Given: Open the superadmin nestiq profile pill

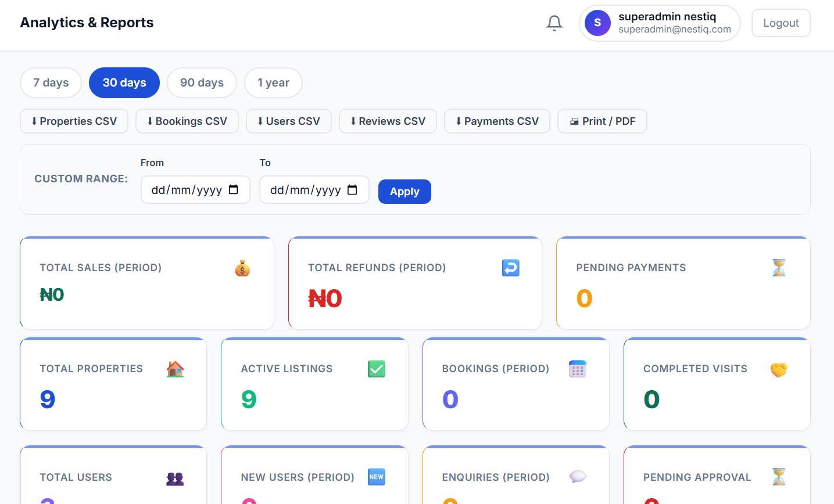Looking at the screenshot, I should (x=660, y=23).
